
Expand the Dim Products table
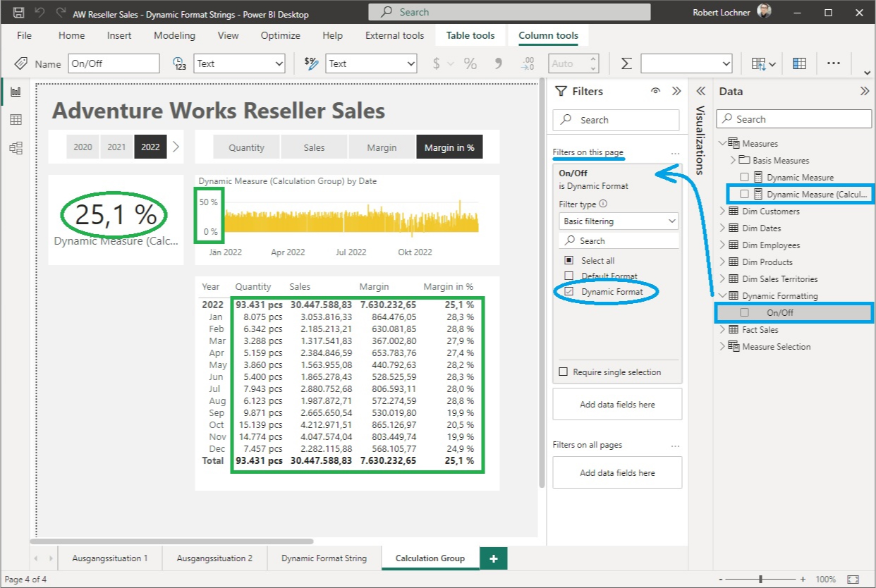pos(722,262)
